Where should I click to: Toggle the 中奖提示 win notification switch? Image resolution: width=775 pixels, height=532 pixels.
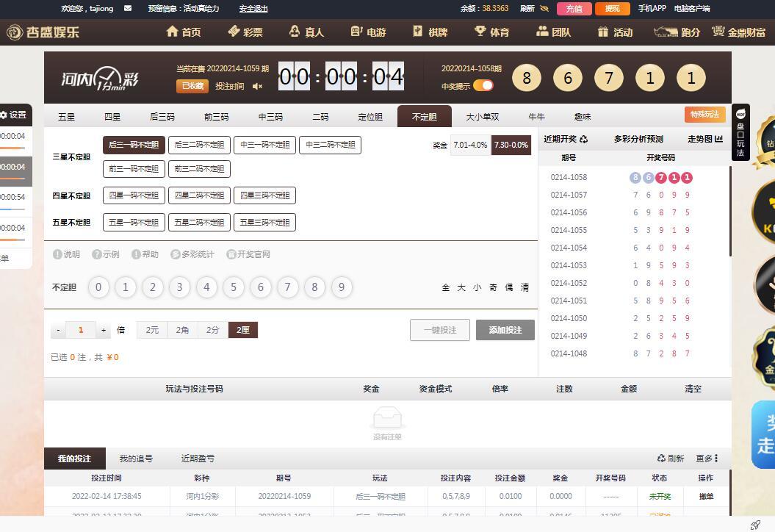coord(483,86)
